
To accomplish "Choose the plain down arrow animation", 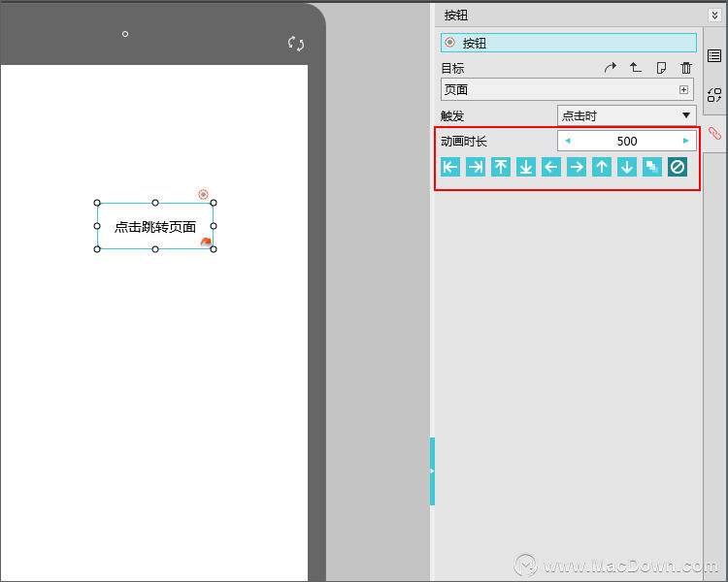I will (627, 167).
